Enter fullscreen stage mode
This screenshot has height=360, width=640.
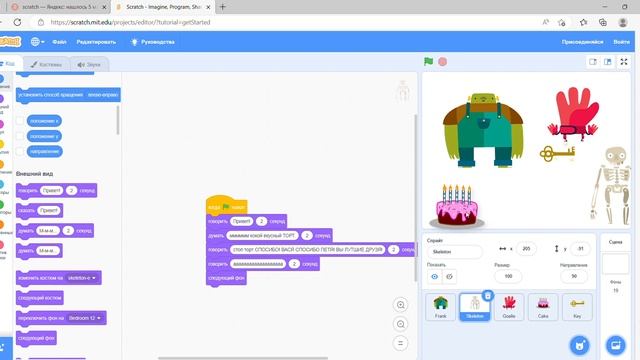pyautogui.click(x=624, y=62)
